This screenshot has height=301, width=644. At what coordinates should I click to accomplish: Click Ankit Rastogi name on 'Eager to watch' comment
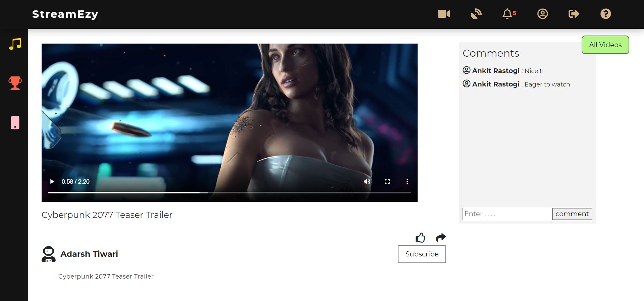tap(496, 84)
